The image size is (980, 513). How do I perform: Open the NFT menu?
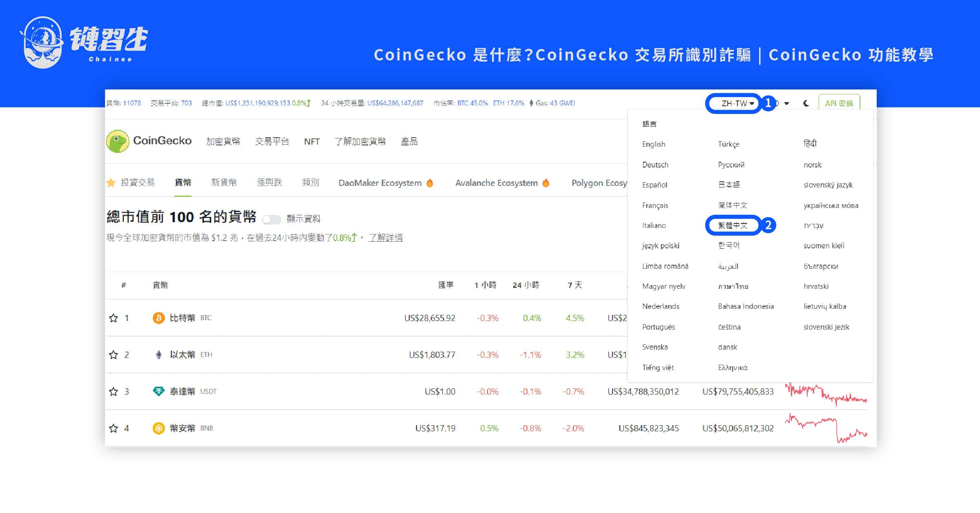click(312, 141)
